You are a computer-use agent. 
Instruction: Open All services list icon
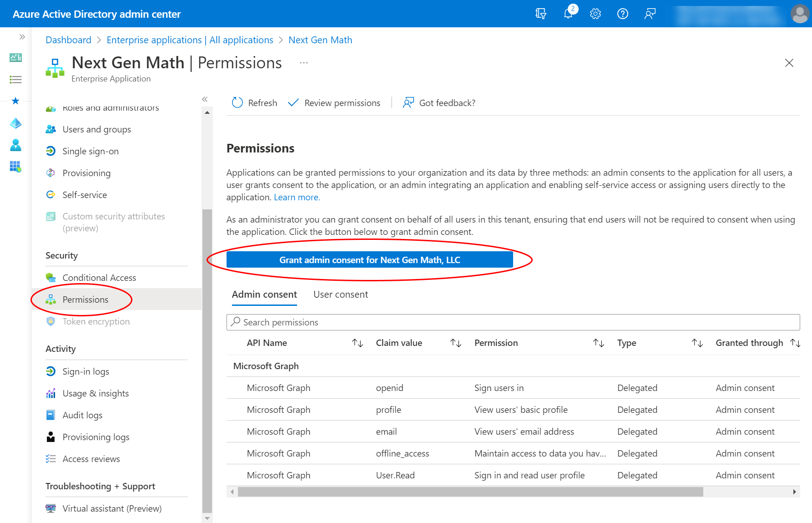(15, 80)
